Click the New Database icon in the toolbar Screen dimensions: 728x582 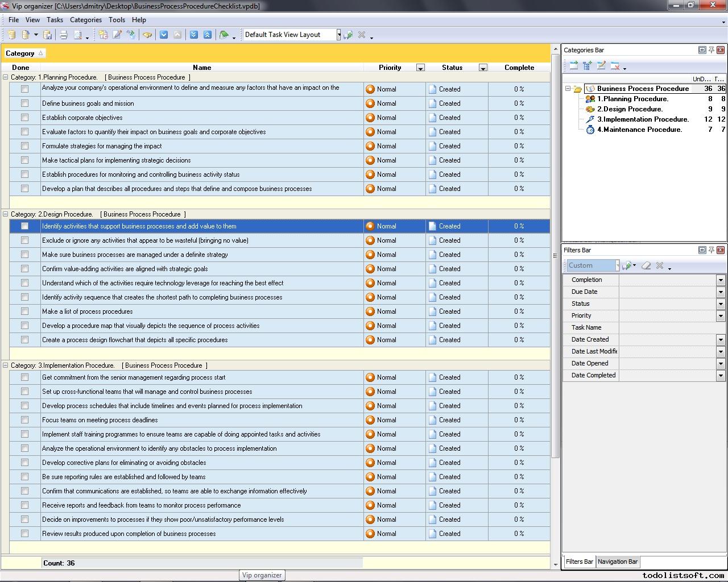click(11, 35)
